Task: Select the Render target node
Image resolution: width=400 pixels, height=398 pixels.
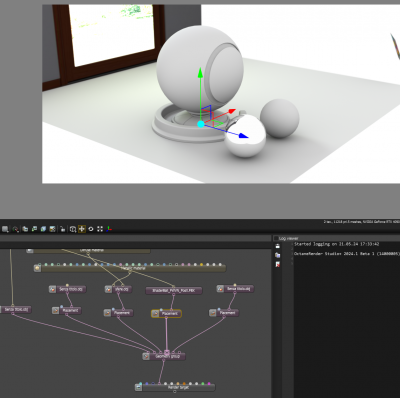Action: click(175, 387)
